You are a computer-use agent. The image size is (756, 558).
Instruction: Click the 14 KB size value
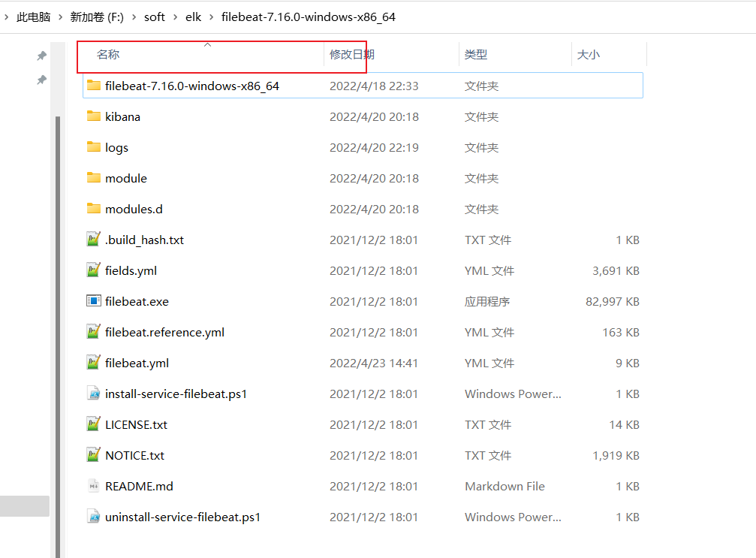[x=625, y=425]
